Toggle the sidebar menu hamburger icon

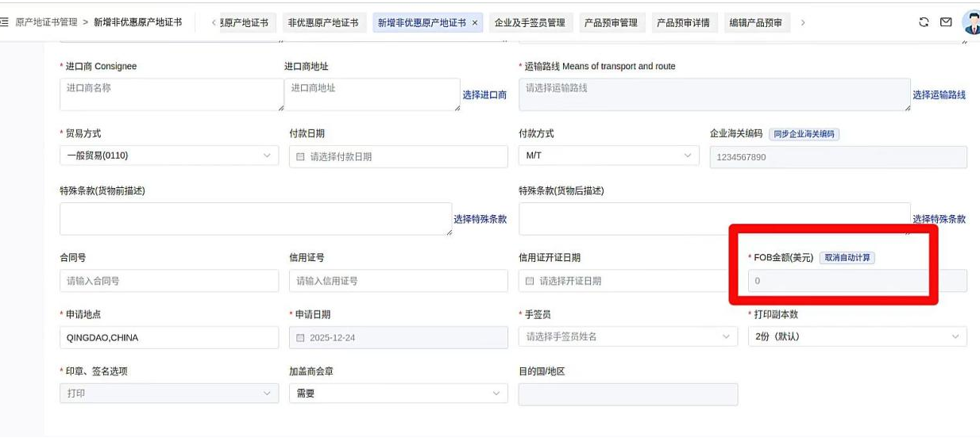point(5,22)
